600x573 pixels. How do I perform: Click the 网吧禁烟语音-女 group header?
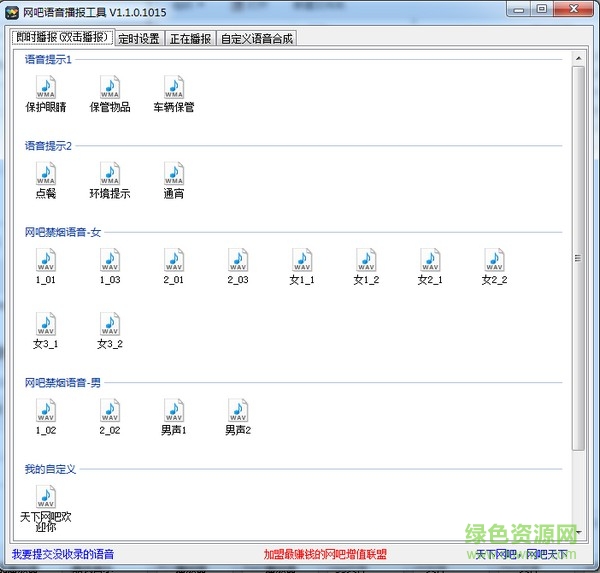click(63, 232)
